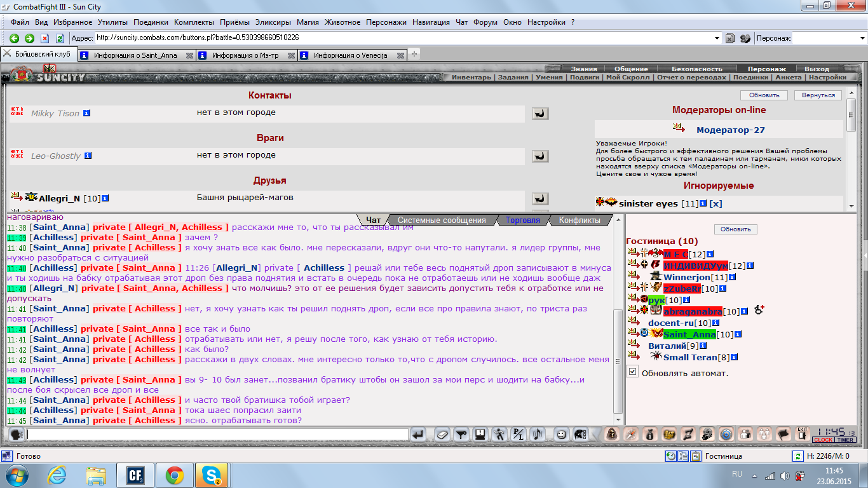Click the green back navigation arrow
Image resolution: width=868 pixels, height=488 pixels.
point(14,38)
